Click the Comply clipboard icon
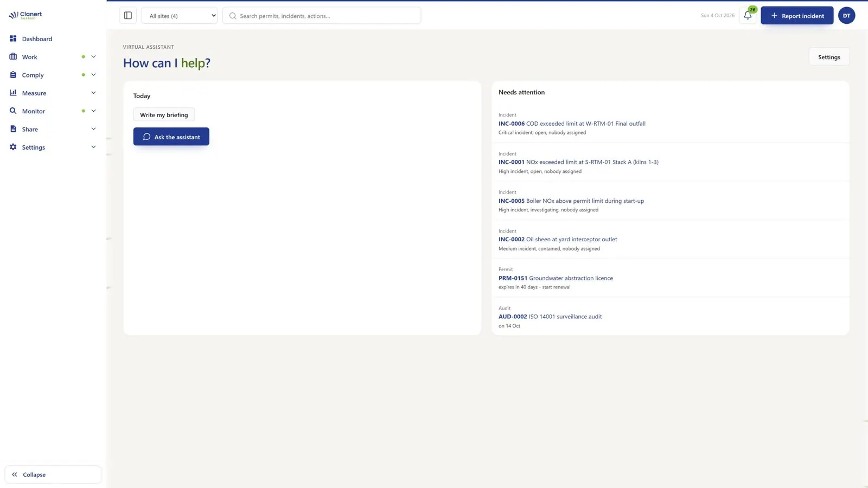This screenshot has height=488, width=868. point(13,75)
